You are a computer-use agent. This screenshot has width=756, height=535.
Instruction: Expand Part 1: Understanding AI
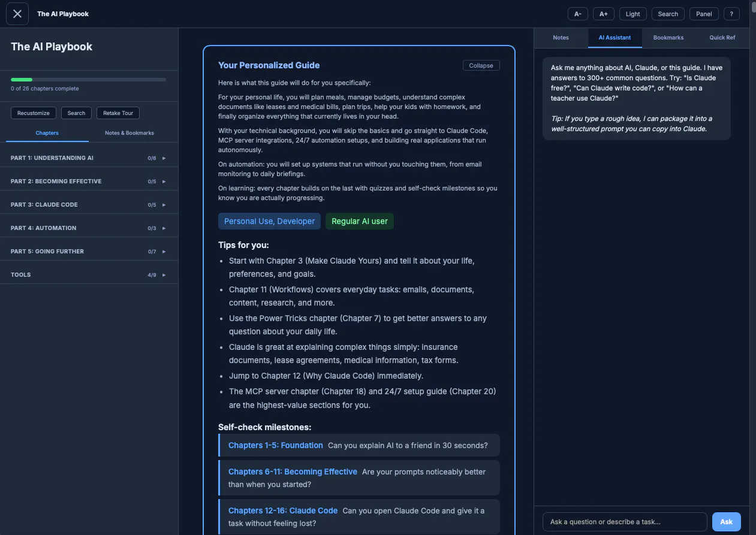click(x=89, y=158)
